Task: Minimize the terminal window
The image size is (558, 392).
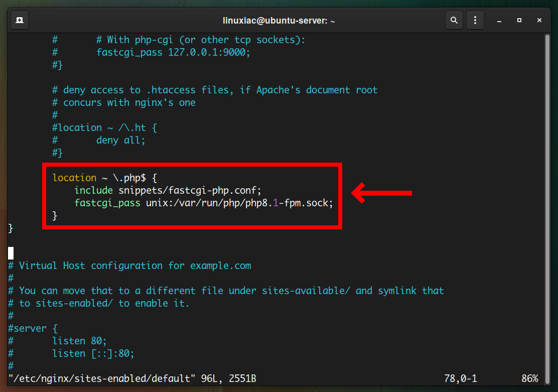Action: click(x=499, y=20)
